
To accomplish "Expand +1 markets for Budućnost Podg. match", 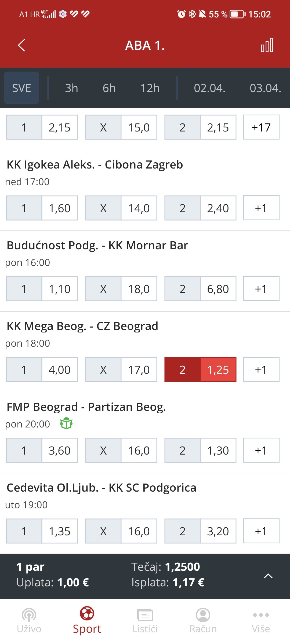I will 261,289.
